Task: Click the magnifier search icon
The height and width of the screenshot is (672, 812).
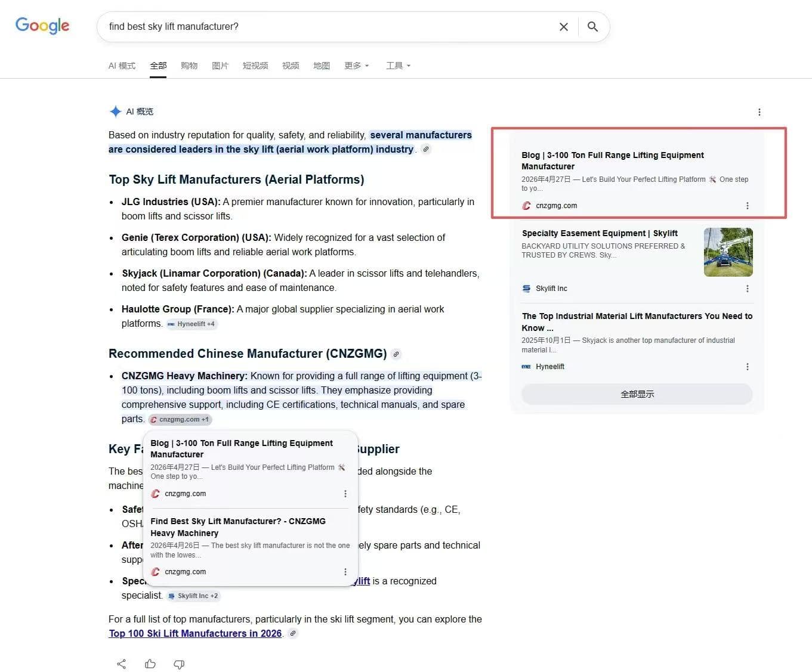Action: 592,27
